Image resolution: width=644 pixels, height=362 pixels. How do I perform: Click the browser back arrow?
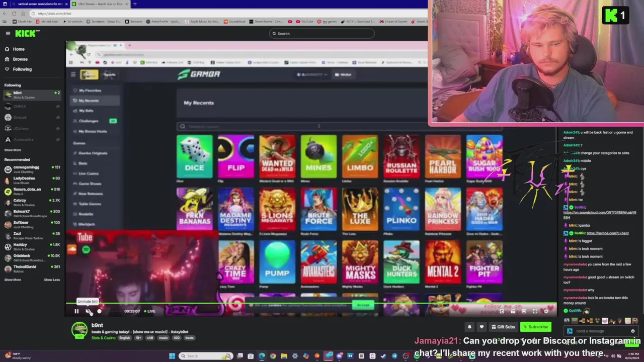pos(5,14)
